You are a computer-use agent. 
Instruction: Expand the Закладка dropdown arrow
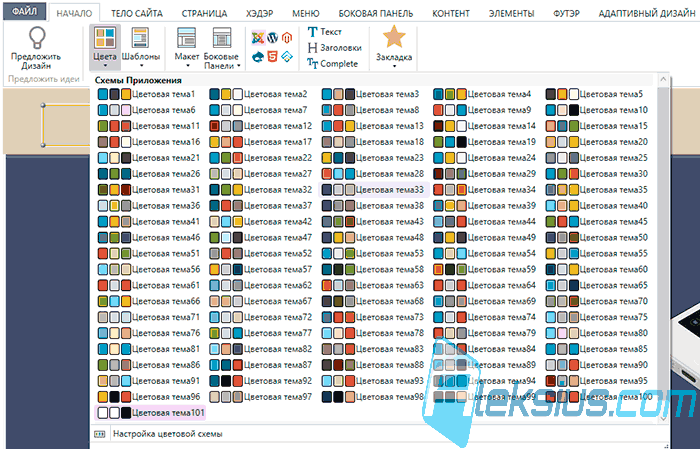point(394,66)
